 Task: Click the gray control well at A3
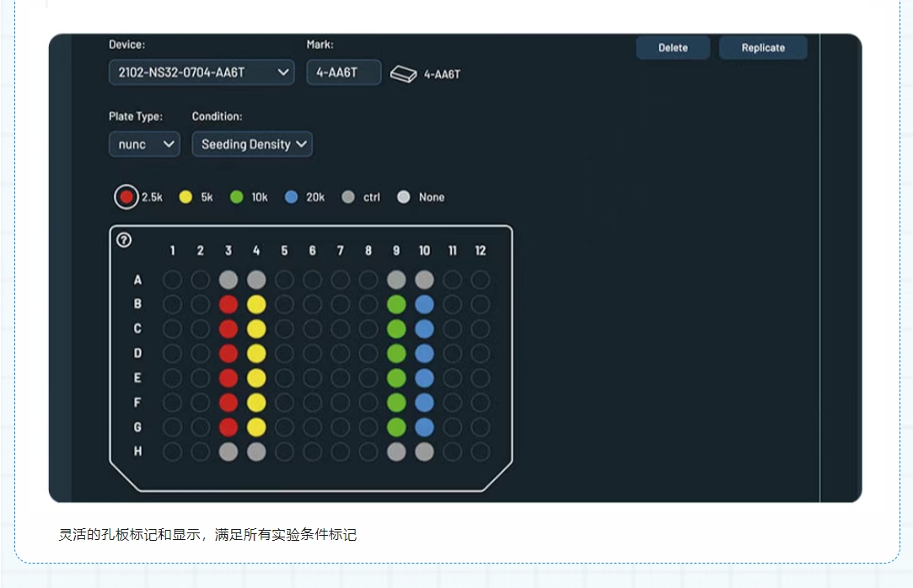point(228,280)
